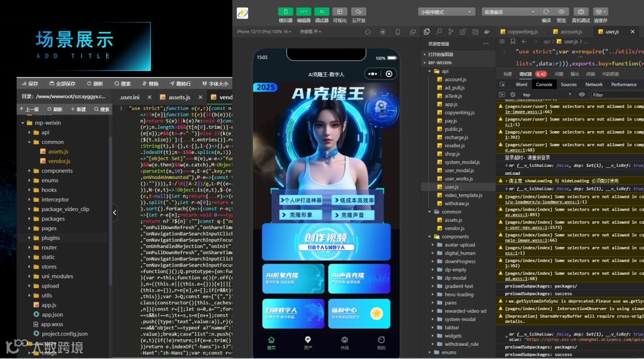Switch to the Sources tab
Viewport: 644px width, 359px height.
pos(568,84)
